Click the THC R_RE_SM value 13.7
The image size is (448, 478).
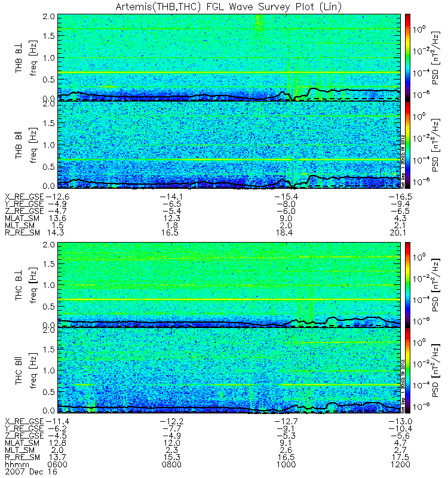pyautogui.click(x=57, y=457)
